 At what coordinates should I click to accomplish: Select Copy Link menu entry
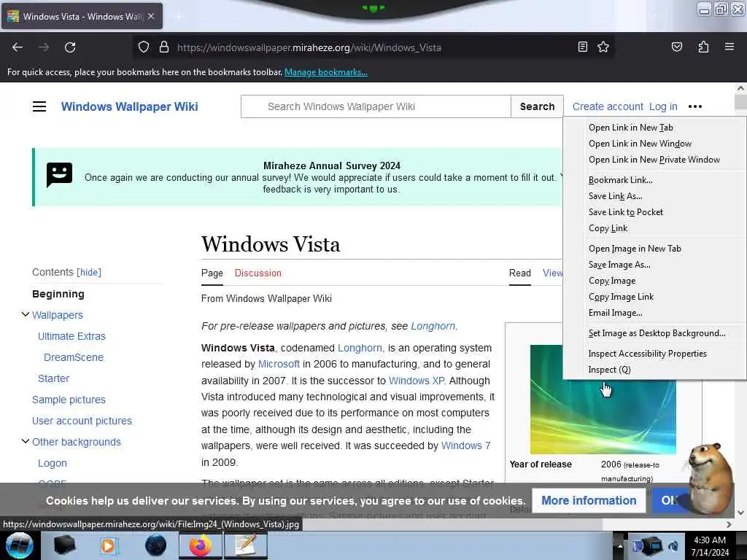654,228
